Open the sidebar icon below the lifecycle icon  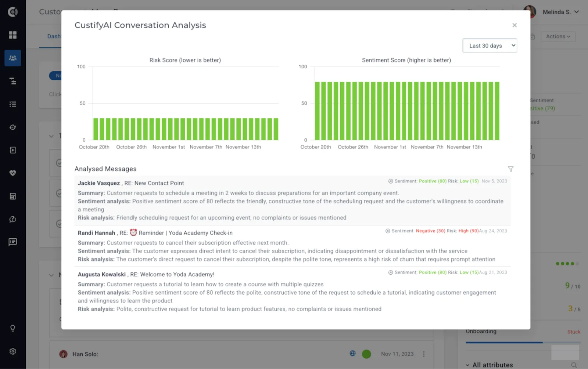click(x=13, y=150)
